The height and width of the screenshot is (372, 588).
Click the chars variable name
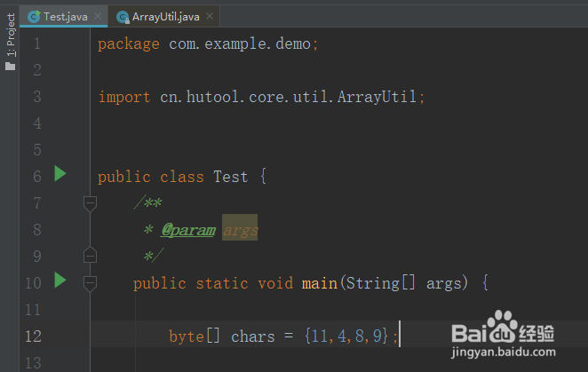click(x=253, y=336)
